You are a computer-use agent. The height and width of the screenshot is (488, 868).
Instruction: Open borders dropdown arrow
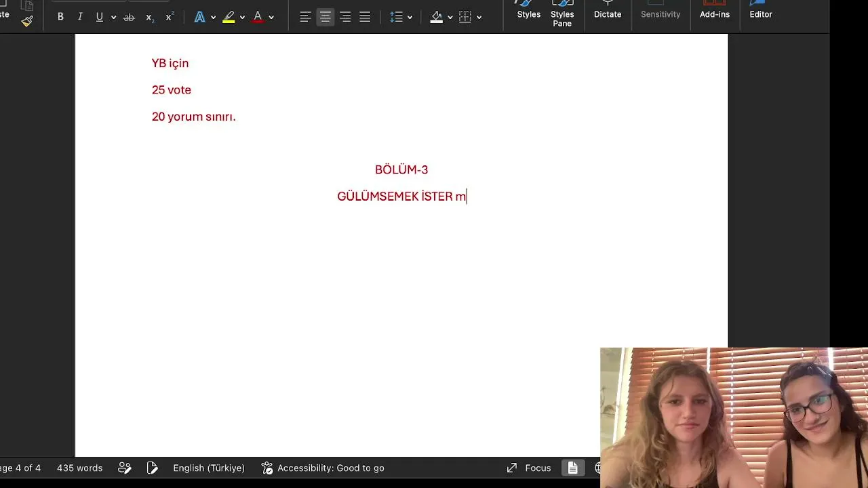(x=479, y=17)
